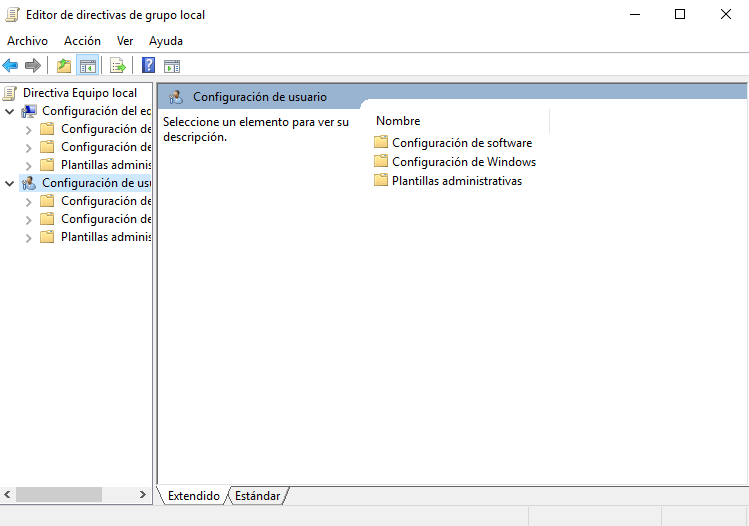
Task: Open the Ayuda menu
Action: coord(166,41)
